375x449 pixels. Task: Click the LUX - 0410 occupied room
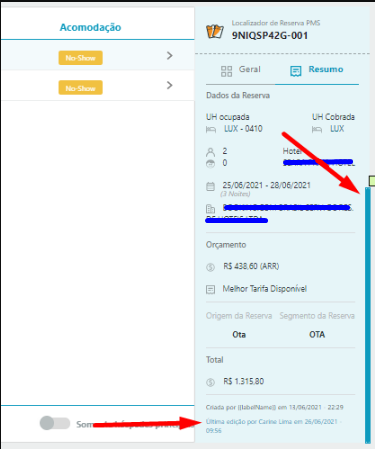[x=243, y=129]
